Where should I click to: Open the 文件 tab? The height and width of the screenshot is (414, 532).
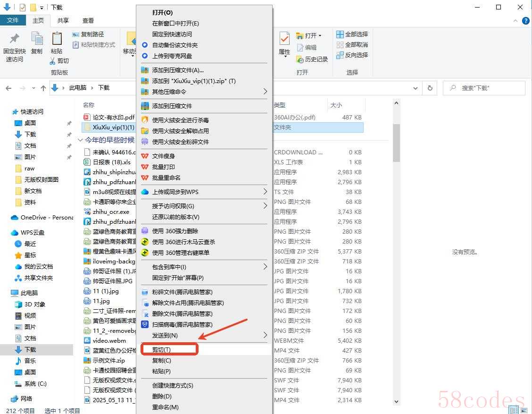(13, 20)
